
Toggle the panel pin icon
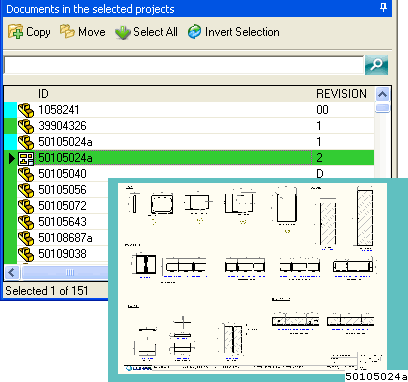383,7
